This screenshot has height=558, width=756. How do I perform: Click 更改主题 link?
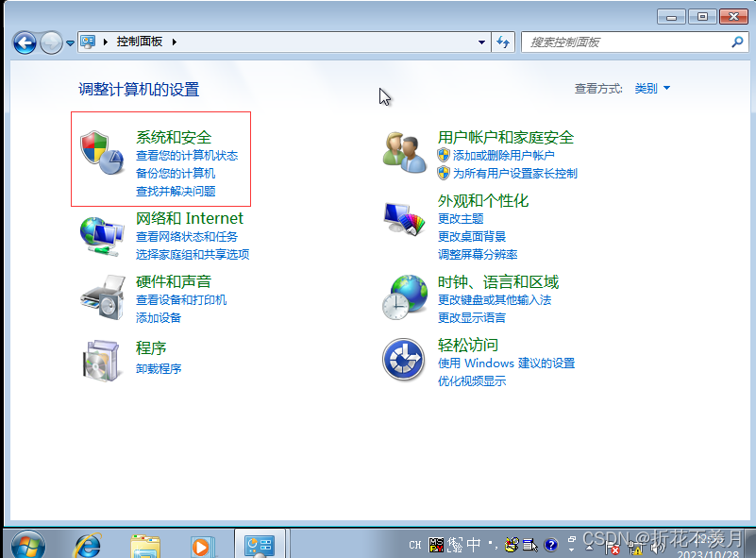tap(461, 218)
